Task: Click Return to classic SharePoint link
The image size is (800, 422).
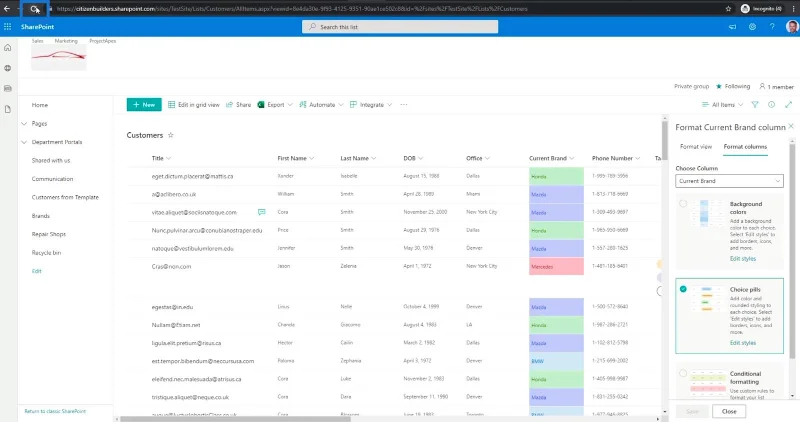Action: pyautogui.click(x=55, y=411)
